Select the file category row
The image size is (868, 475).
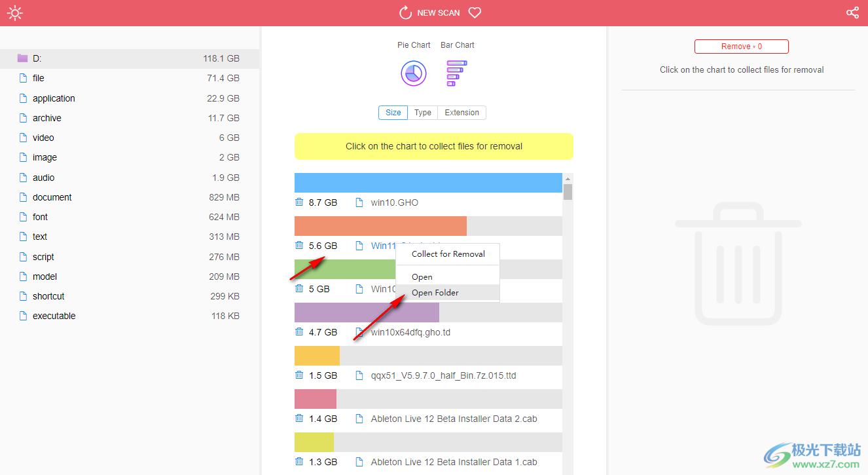click(x=130, y=78)
